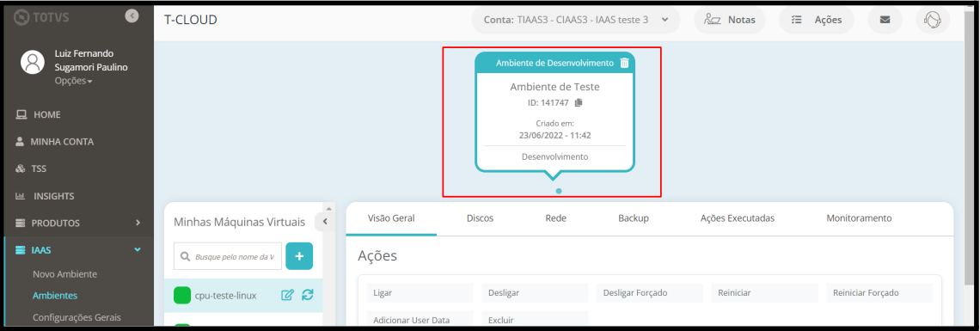
Task: Delete environment using the trash icon
Action: click(x=624, y=63)
